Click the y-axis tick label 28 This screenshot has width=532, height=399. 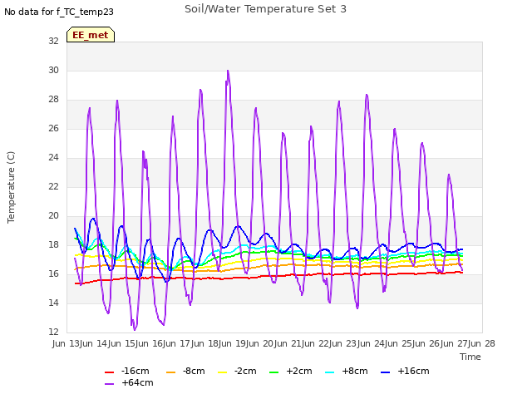pyautogui.click(x=53, y=100)
